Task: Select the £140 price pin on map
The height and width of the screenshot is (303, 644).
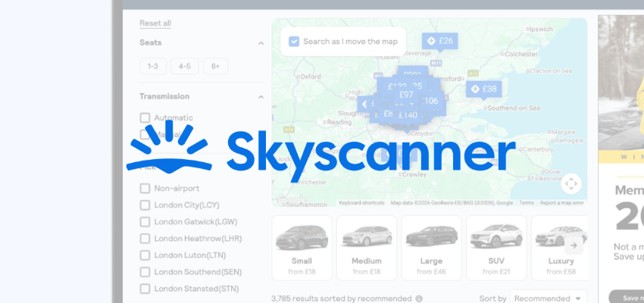Action: pyautogui.click(x=407, y=115)
